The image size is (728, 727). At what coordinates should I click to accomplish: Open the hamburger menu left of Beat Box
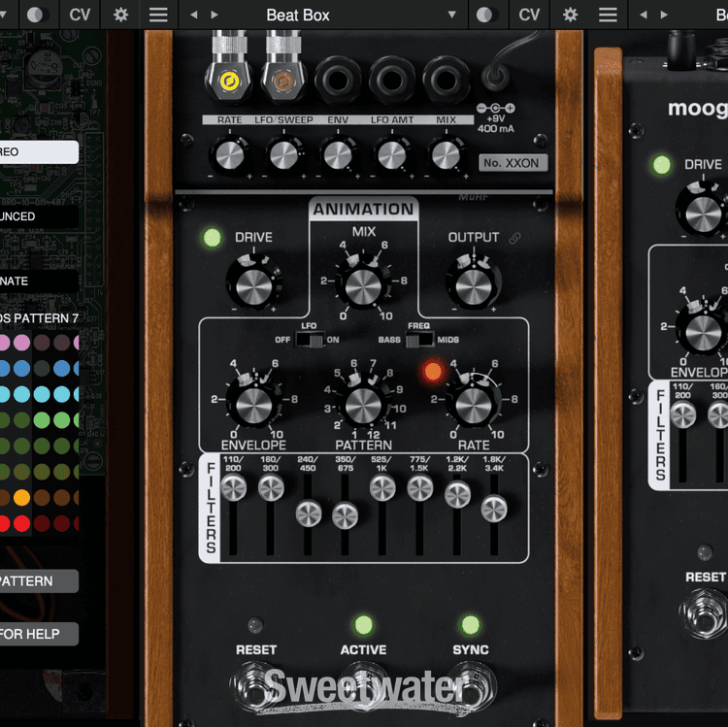pyautogui.click(x=157, y=15)
